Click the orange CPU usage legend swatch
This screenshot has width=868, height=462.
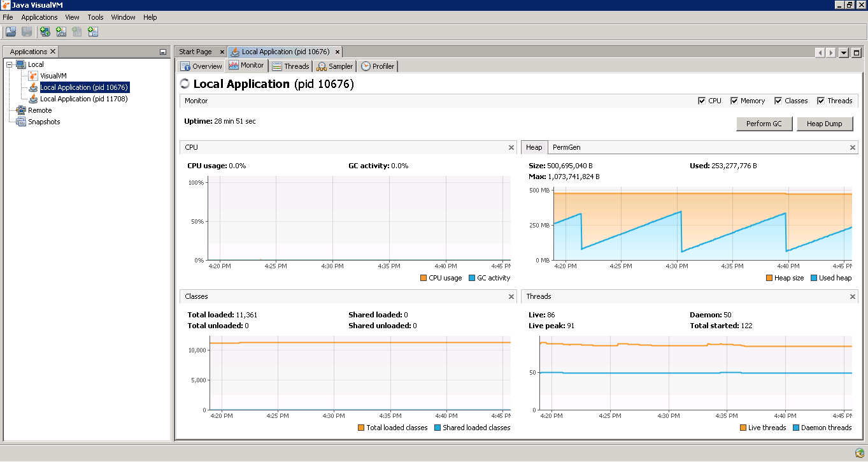[423, 278]
